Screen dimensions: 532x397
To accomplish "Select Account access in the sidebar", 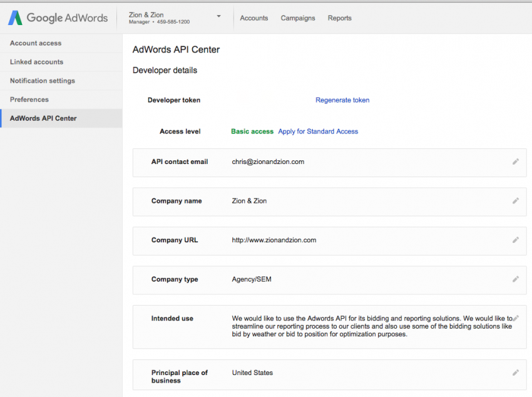I will (x=36, y=43).
